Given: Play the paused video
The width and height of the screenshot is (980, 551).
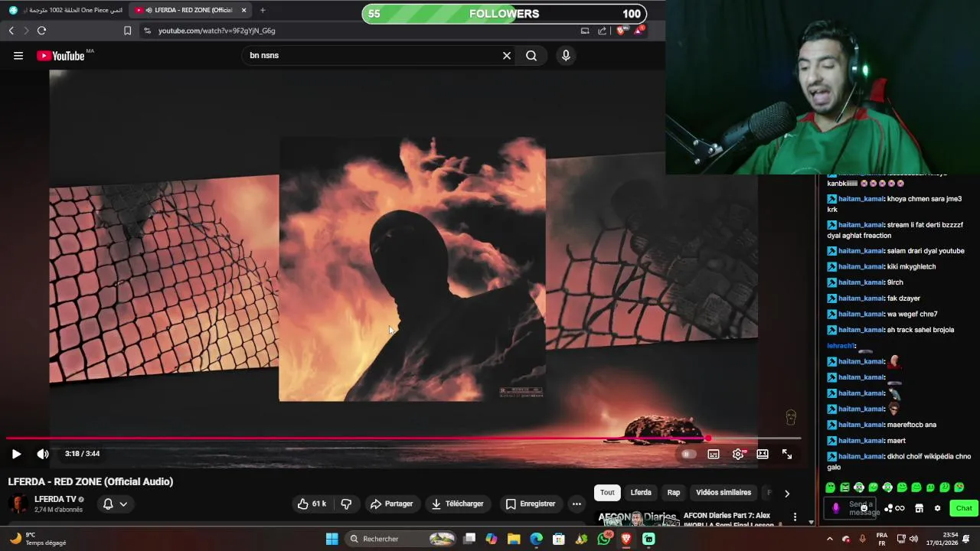Looking at the screenshot, I should click(16, 454).
